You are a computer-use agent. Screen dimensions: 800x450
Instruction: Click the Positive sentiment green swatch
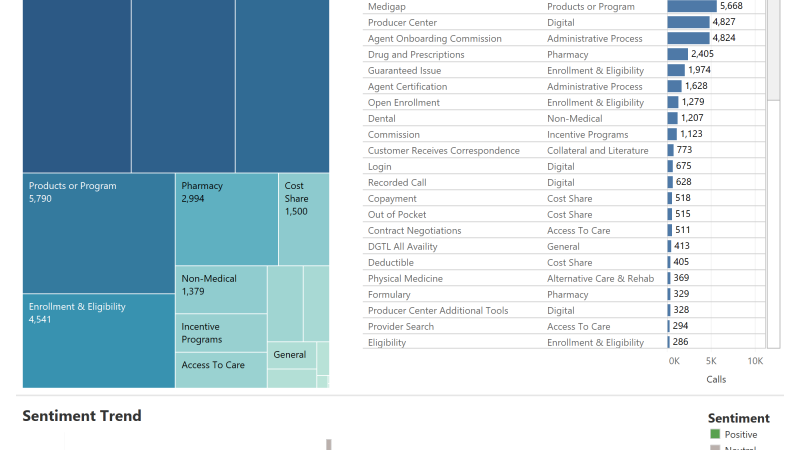pyautogui.click(x=715, y=434)
